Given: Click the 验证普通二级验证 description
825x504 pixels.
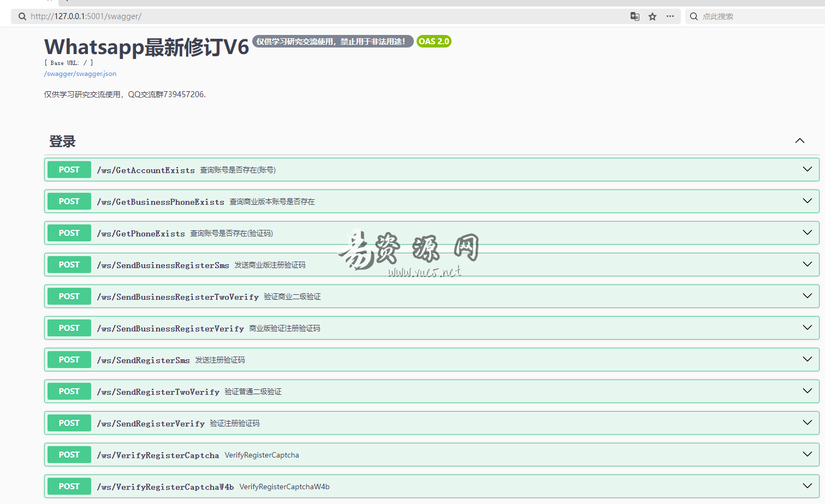Looking at the screenshot, I should pos(253,392).
